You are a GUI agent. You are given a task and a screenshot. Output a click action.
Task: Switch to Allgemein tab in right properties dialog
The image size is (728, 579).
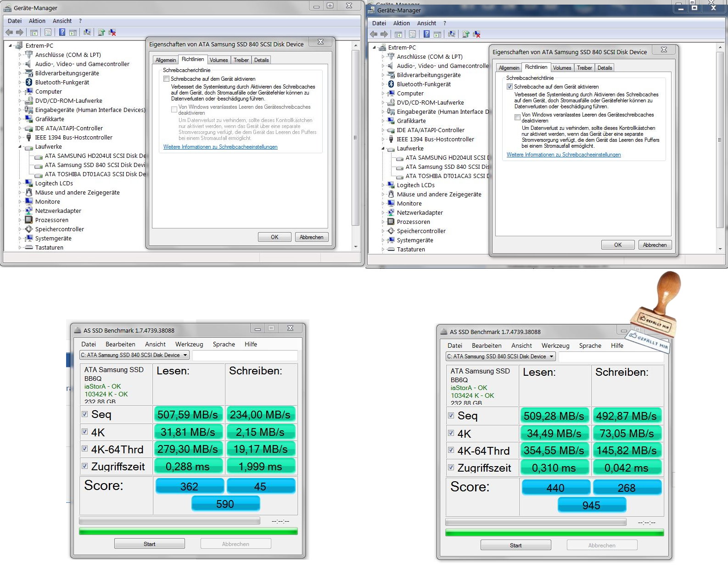[x=509, y=68]
